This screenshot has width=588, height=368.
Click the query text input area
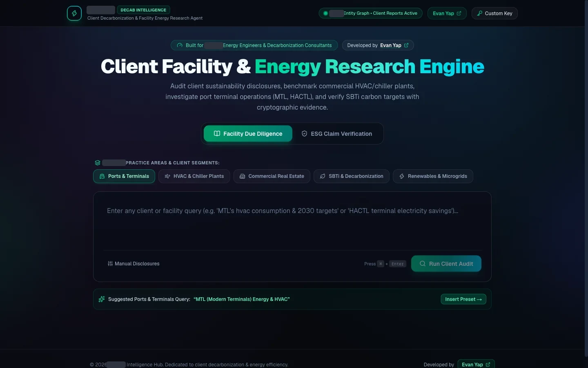(292, 223)
